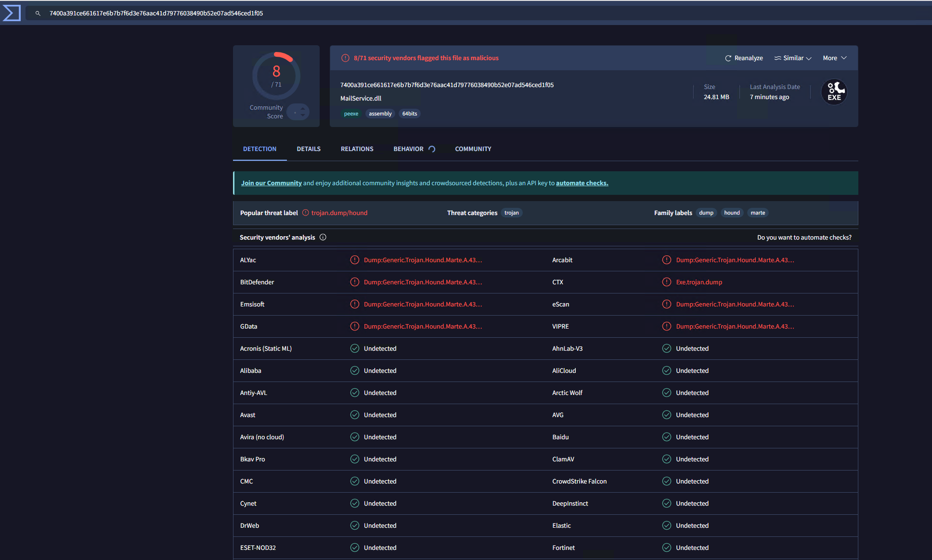This screenshot has width=932, height=560.
Task: Open the More dropdown menu
Action: click(834, 58)
